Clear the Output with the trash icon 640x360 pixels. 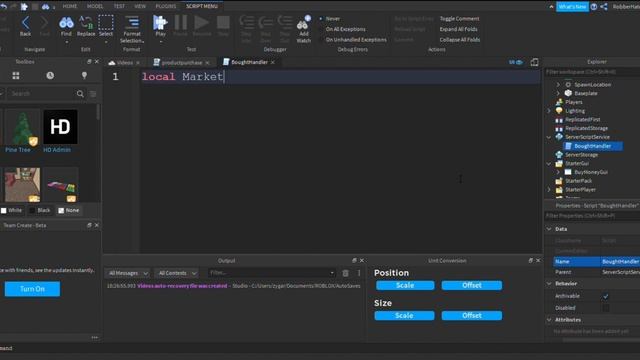point(345,273)
